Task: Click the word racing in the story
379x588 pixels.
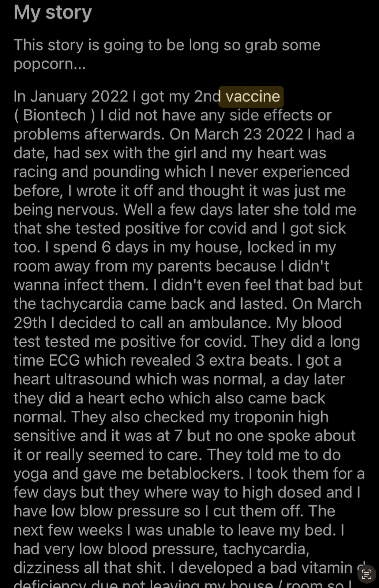Action: point(35,172)
